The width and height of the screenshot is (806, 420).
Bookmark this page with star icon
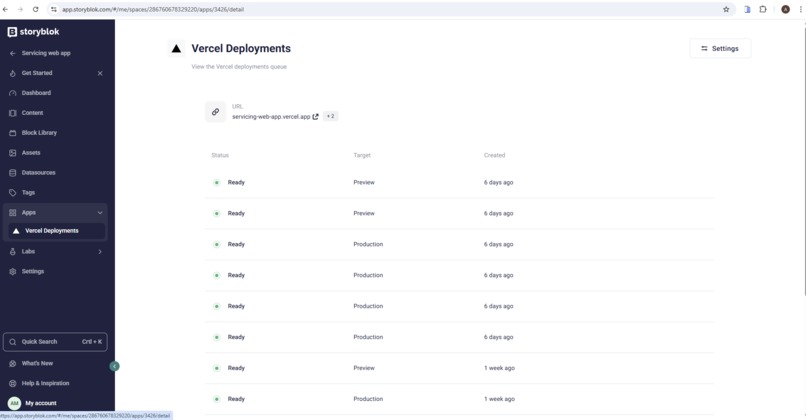726,9
